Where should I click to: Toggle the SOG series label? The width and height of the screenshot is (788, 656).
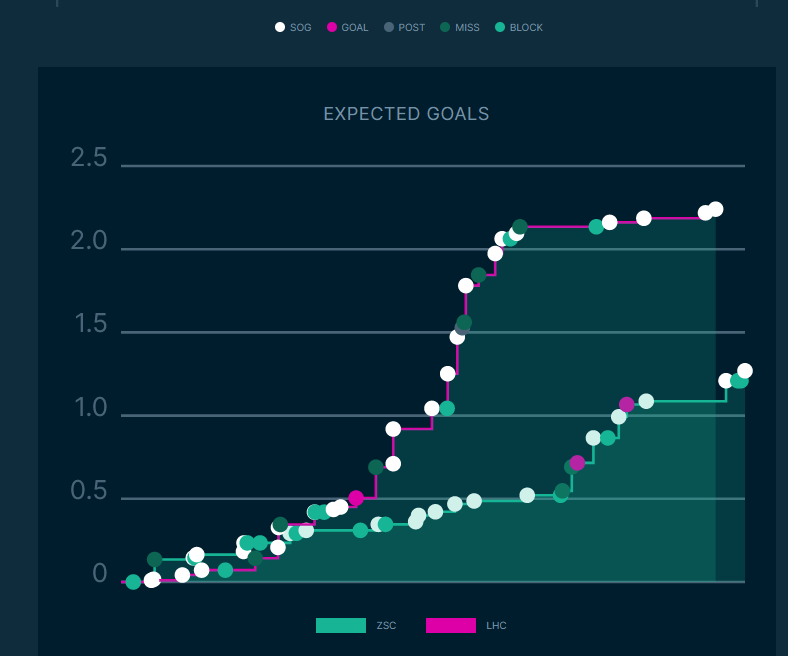tap(301, 27)
